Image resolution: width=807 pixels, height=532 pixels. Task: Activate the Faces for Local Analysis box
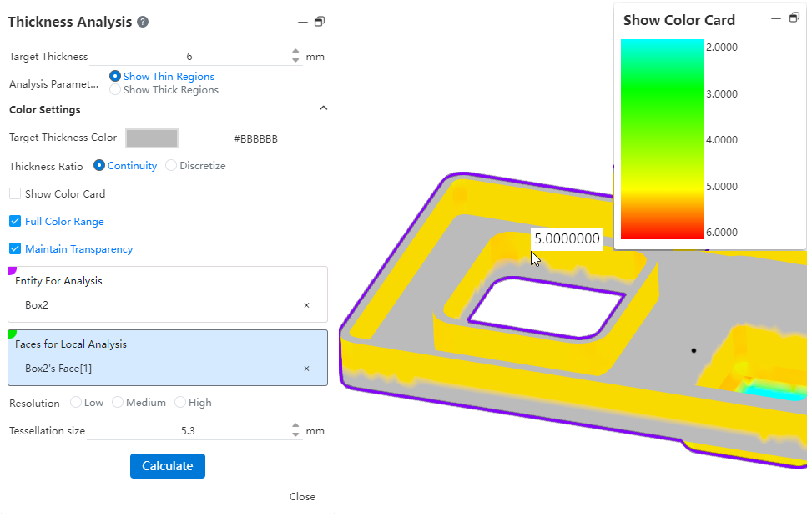pos(168,358)
